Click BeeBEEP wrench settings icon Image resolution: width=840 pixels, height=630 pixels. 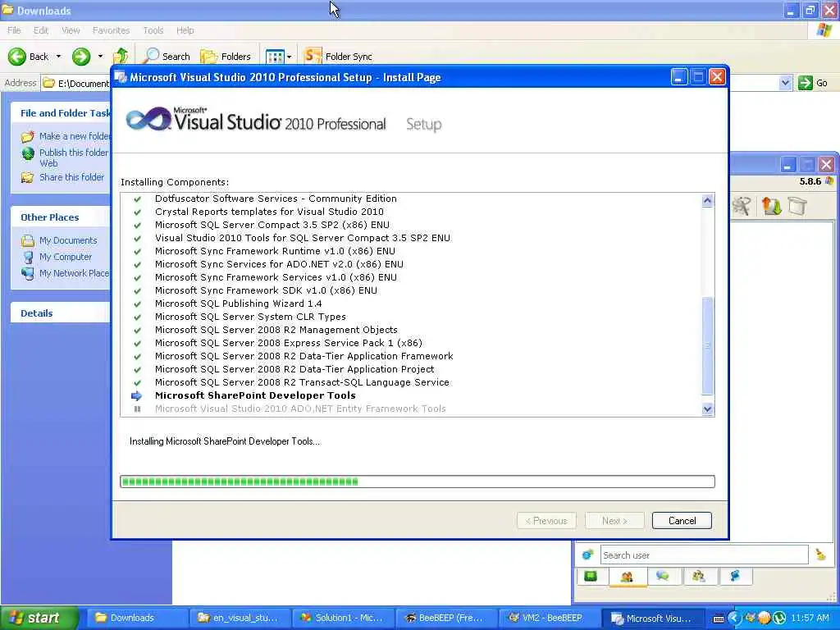(742, 206)
